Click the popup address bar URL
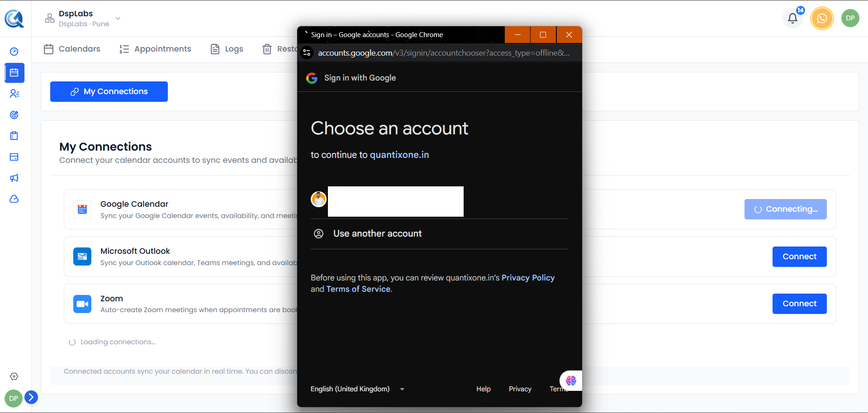Viewport: 868px width, 413px height. point(444,53)
